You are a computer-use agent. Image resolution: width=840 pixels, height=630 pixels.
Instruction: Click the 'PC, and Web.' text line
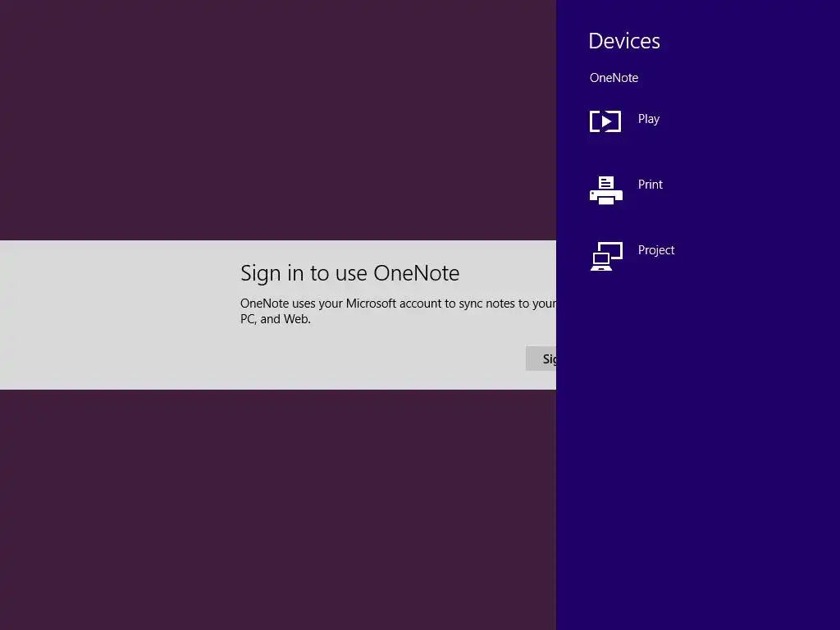pos(276,319)
